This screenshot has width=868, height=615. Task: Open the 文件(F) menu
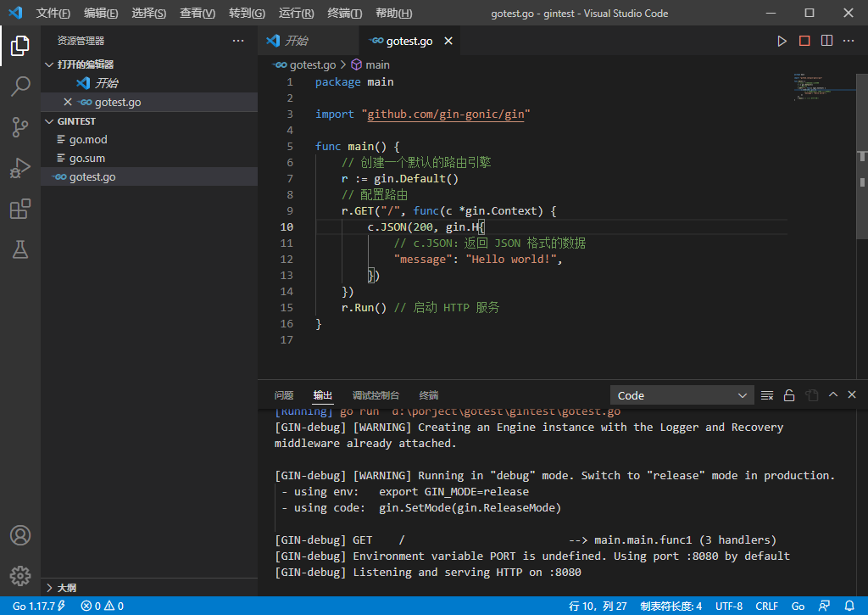click(x=53, y=14)
